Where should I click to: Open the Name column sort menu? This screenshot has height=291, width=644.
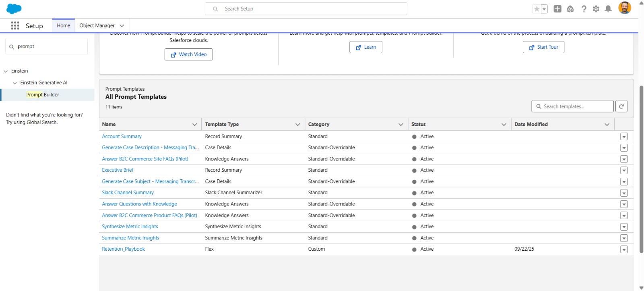click(x=195, y=125)
